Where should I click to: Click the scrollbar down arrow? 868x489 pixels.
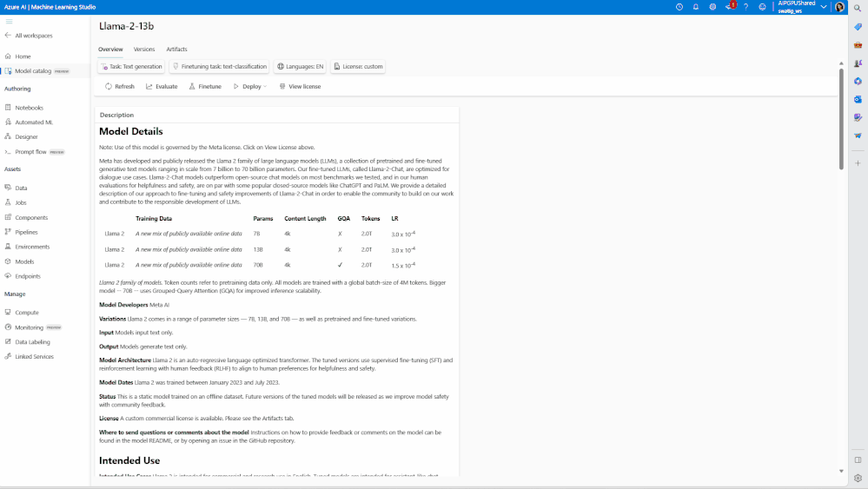pos(841,472)
